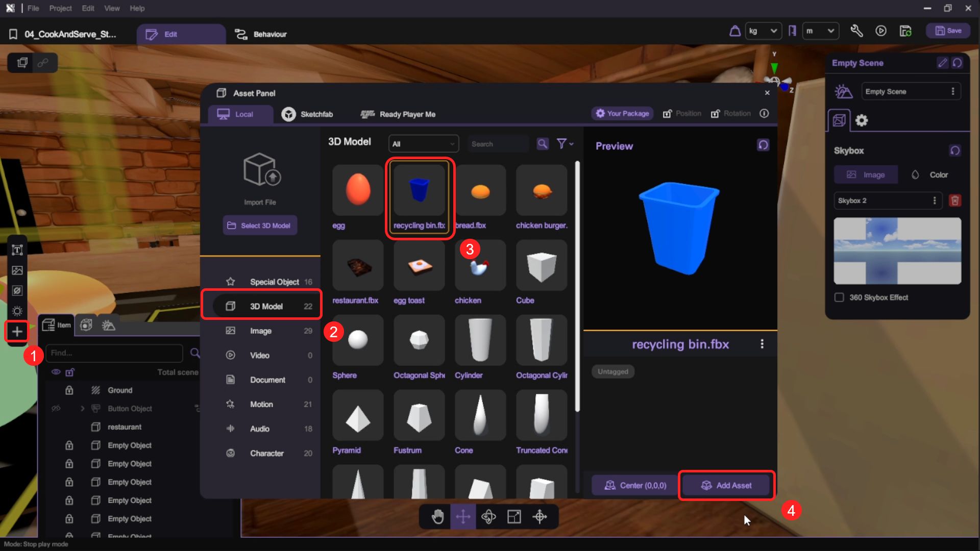The width and height of the screenshot is (980, 551).
Task: Click the Center (0,0,0) button
Action: click(635, 485)
